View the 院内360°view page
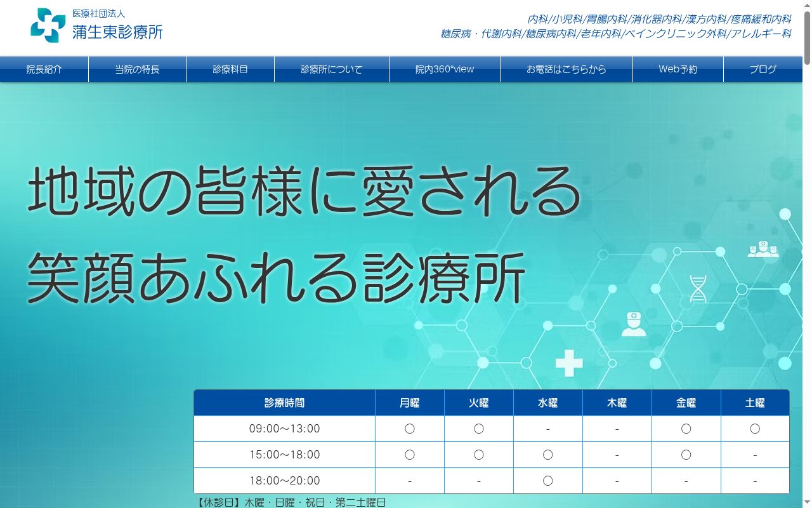Image resolution: width=812 pixels, height=508 pixels. pos(445,69)
